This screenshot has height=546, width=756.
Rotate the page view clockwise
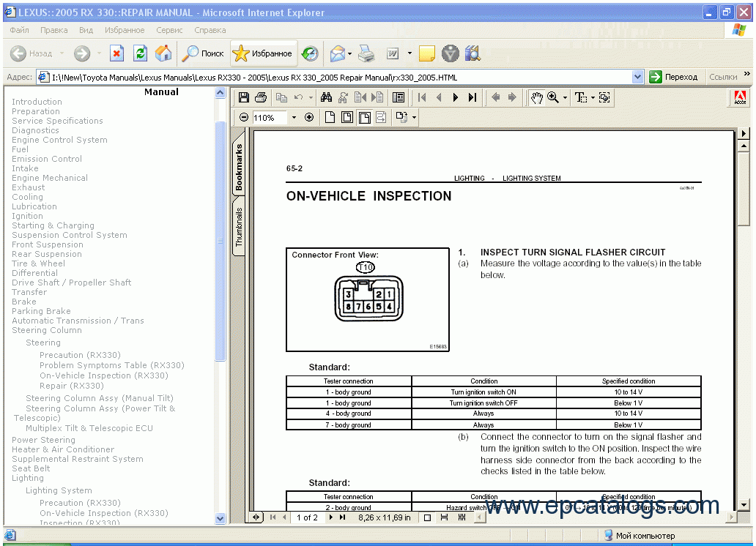[x=401, y=117]
